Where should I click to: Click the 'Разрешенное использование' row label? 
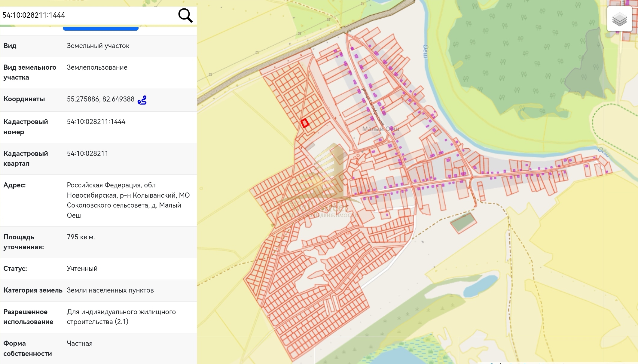click(x=28, y=317)
